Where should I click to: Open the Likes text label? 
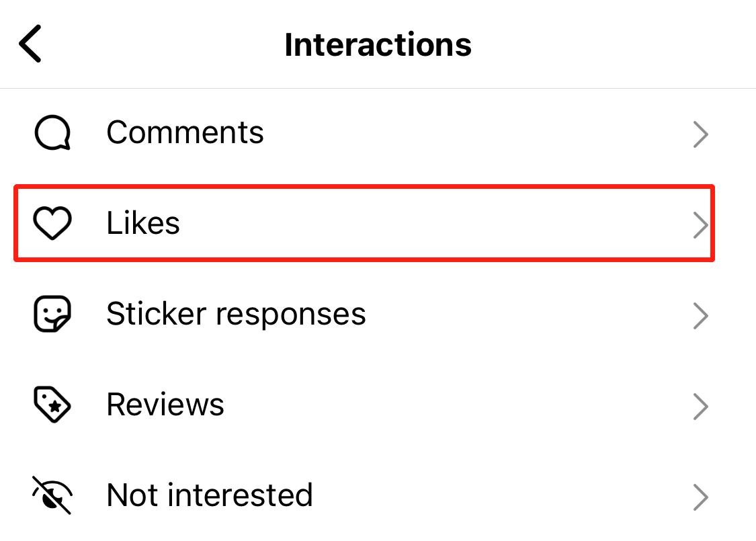[x=143, y=223]
